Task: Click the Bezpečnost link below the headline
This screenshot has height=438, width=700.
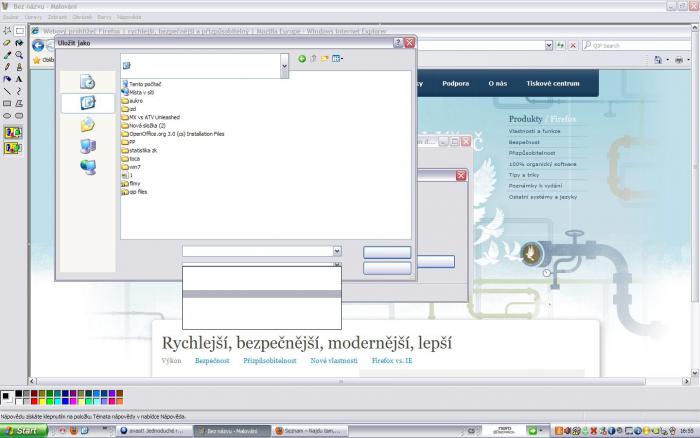Action: tap(212, 360)
